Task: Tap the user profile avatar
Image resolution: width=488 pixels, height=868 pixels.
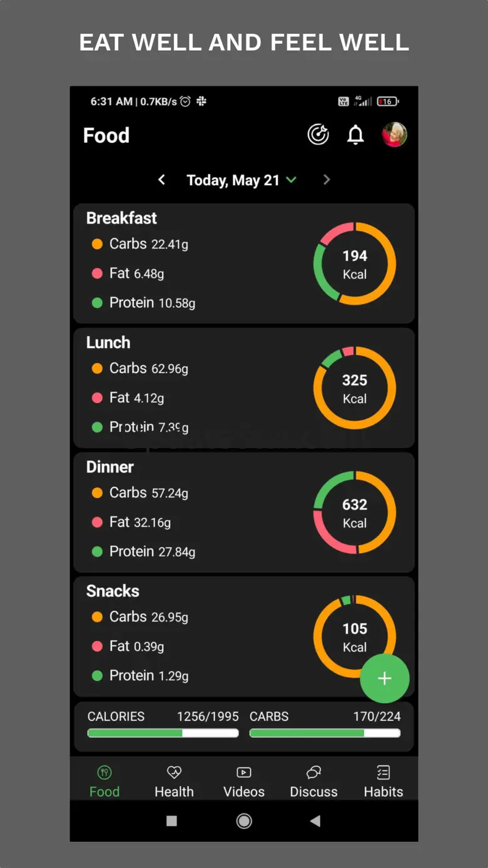Action: tap(394, 135)
